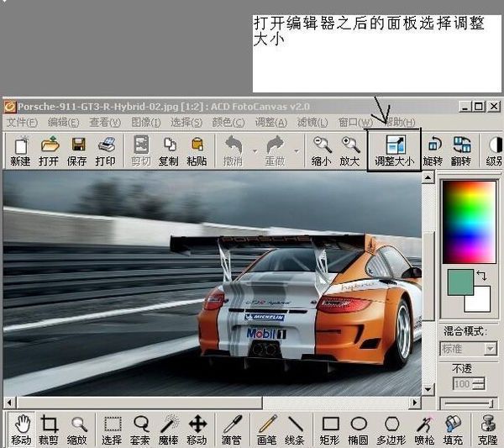Screen dimensions: 504x448
Task: Select the 线条 (Line) tool
Action: pos(295,430)
